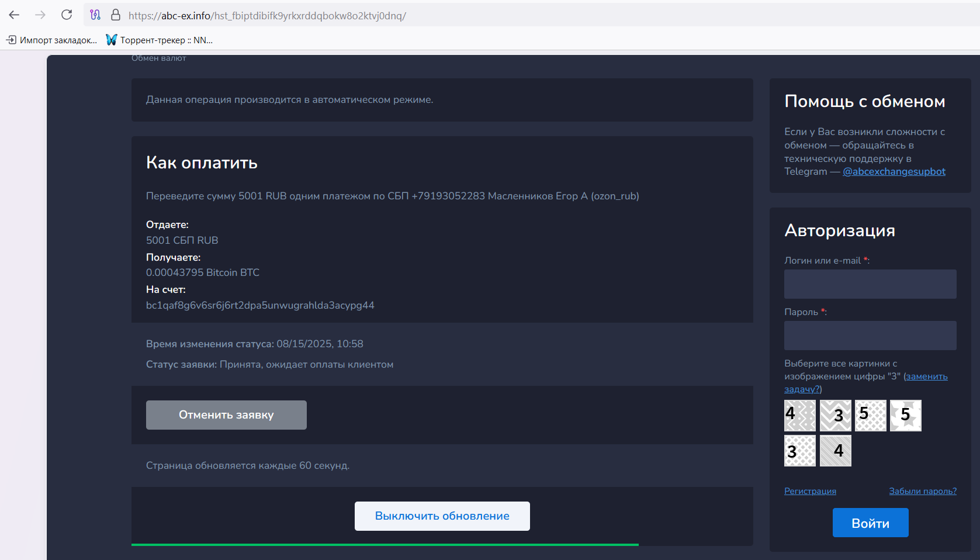Click the Страница обновляется каждые 60 секунд note
The height and width of the screenshot is (560, 980).
point(248,466)
